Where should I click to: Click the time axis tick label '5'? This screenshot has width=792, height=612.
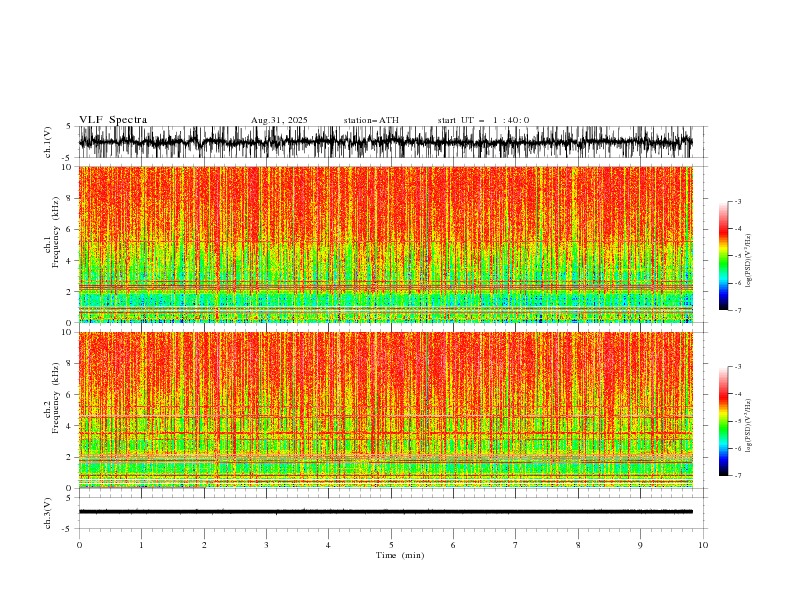tap(391, 545)
